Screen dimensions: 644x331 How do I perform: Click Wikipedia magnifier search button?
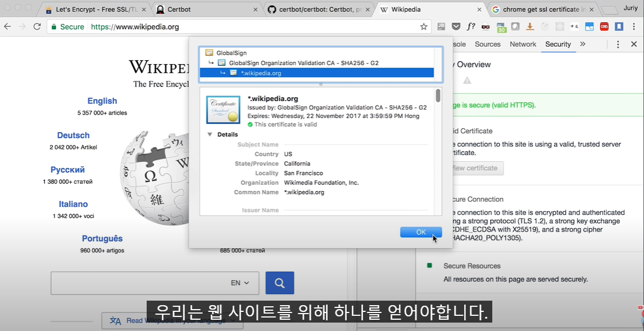(280, 283)
